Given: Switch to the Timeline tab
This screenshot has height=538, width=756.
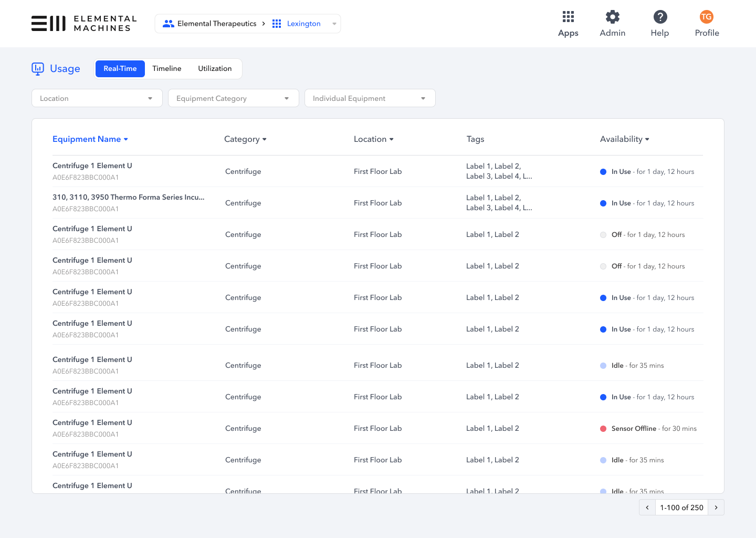Looking at the screenshot, I should point(167,69).
